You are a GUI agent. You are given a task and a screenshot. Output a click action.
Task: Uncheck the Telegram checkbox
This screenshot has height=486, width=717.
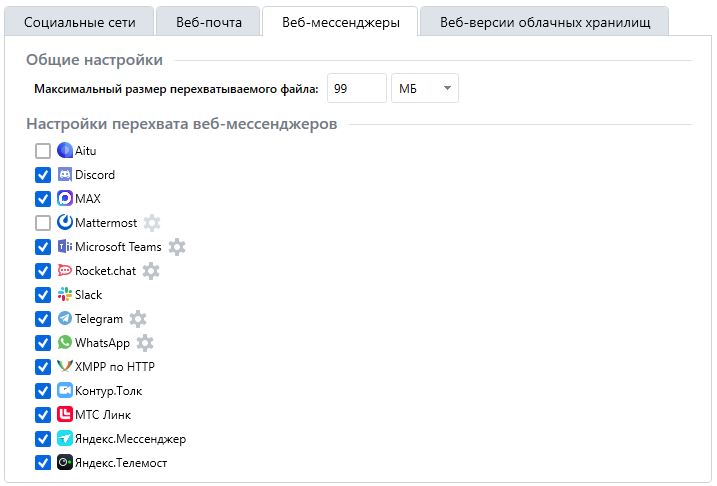43,319
